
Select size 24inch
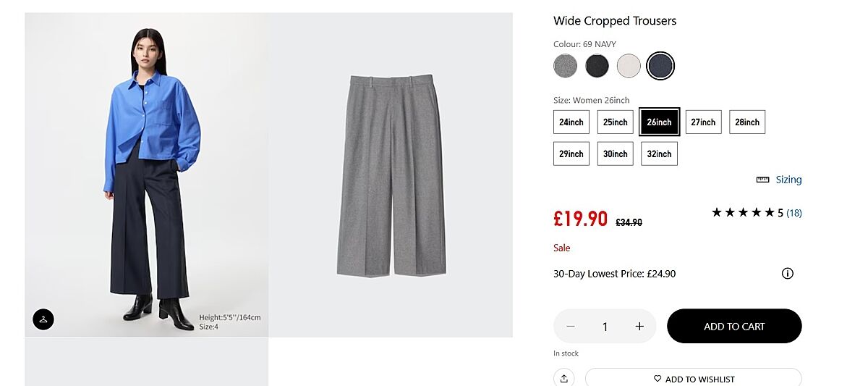pyautogui.click(x=571, y=122)
